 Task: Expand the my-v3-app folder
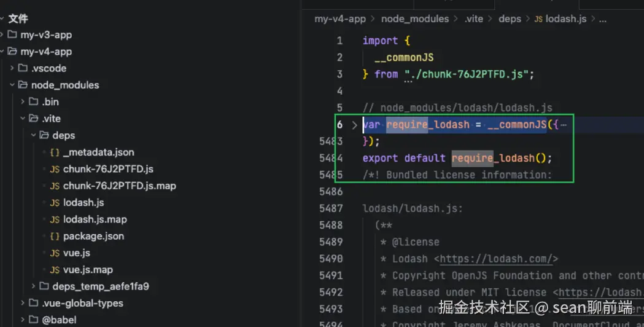[x=2, y=34]
